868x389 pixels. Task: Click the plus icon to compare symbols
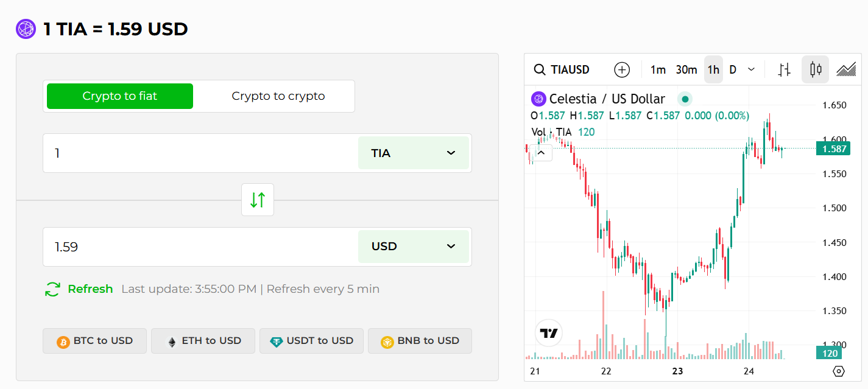pyautogui.click(x=622, y=69)
